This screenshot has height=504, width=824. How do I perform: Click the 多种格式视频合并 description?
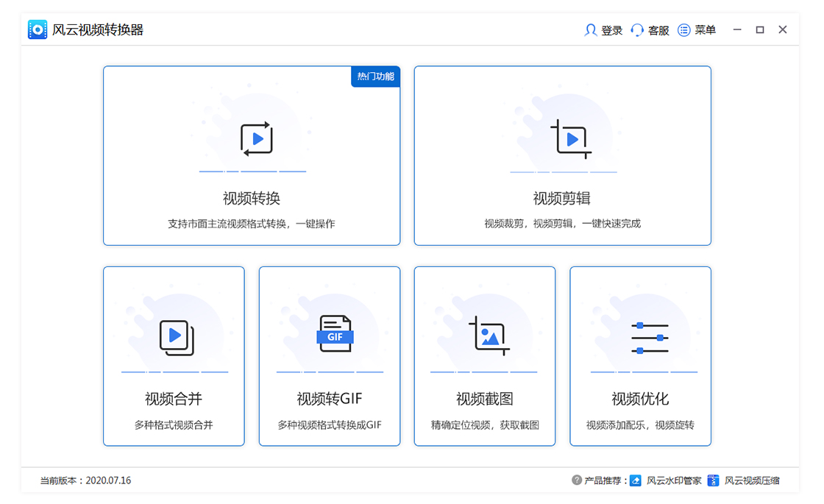[x=174, y=425]
